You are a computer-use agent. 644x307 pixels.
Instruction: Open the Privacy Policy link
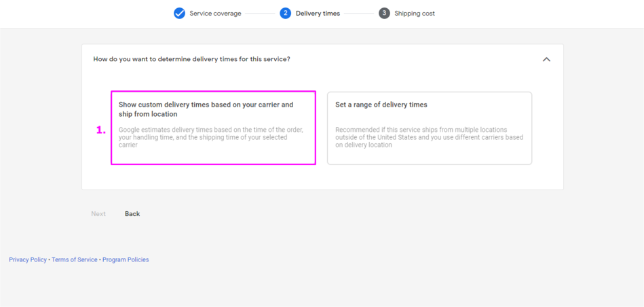tap(28, 259)
